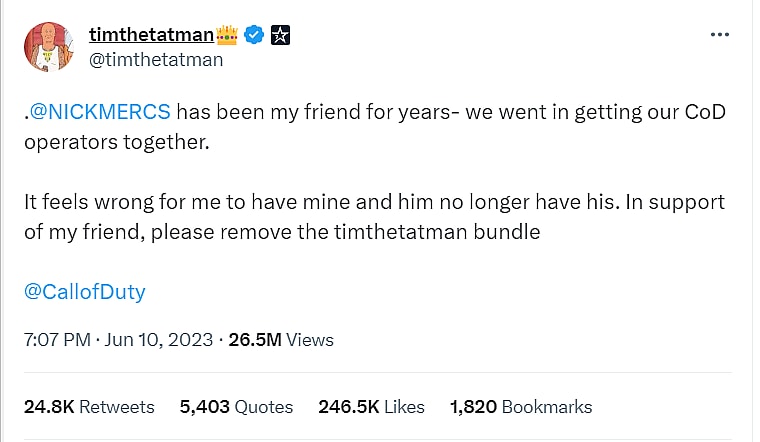
Task: Click the "operators together." text line
Action: tap(118, 142)
